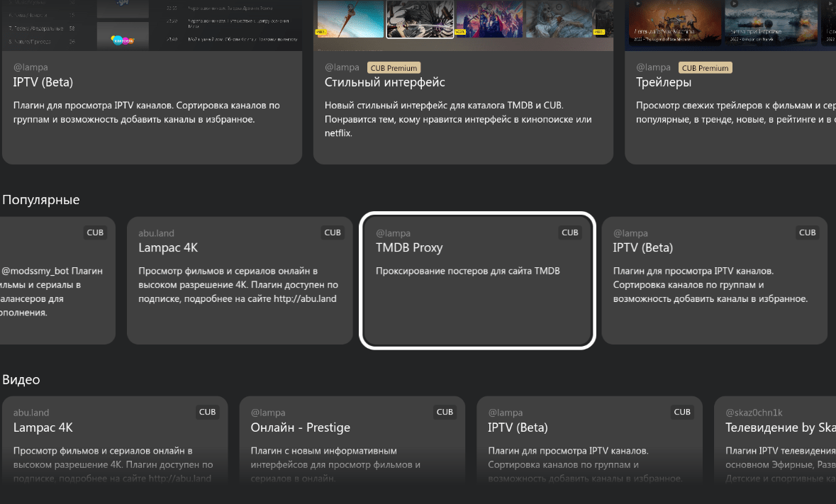Viewport: 836px width, 504px height.
Task: Click 'Проксирование постеров для сайта TMDB' description
Action: (x=467, y=271)
